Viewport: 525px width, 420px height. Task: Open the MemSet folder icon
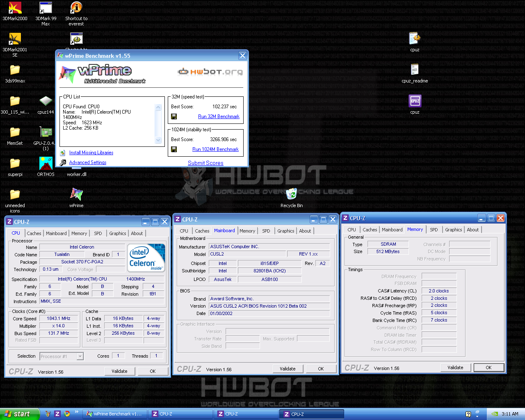pos(15,132)
